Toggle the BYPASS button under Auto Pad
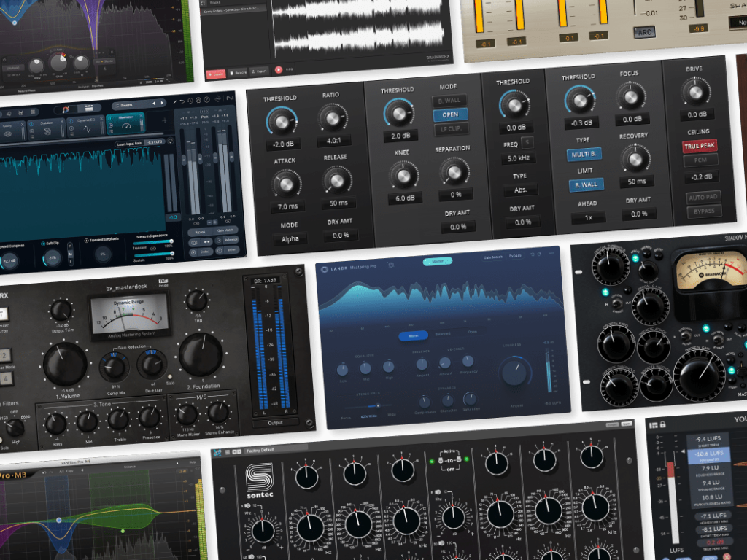Viewport: 747px width, 560px height. click(x=703, y=211)
